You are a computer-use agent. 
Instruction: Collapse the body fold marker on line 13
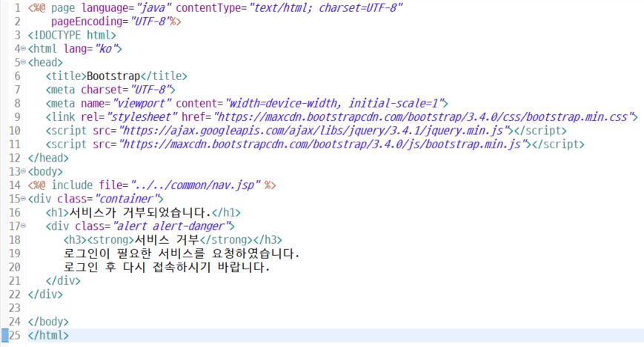click(x=24, y=171)
